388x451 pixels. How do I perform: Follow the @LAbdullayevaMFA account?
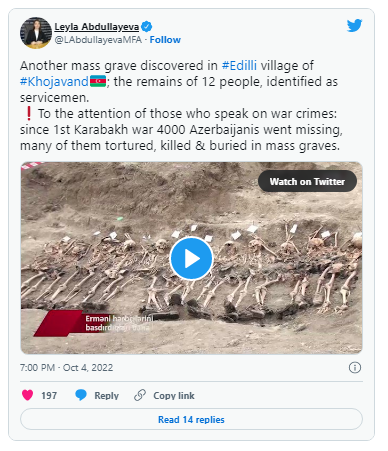165,40
